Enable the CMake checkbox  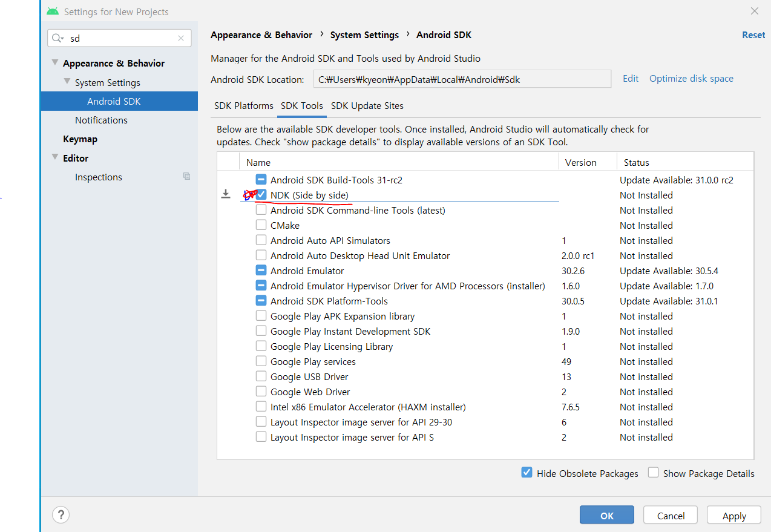261,225
